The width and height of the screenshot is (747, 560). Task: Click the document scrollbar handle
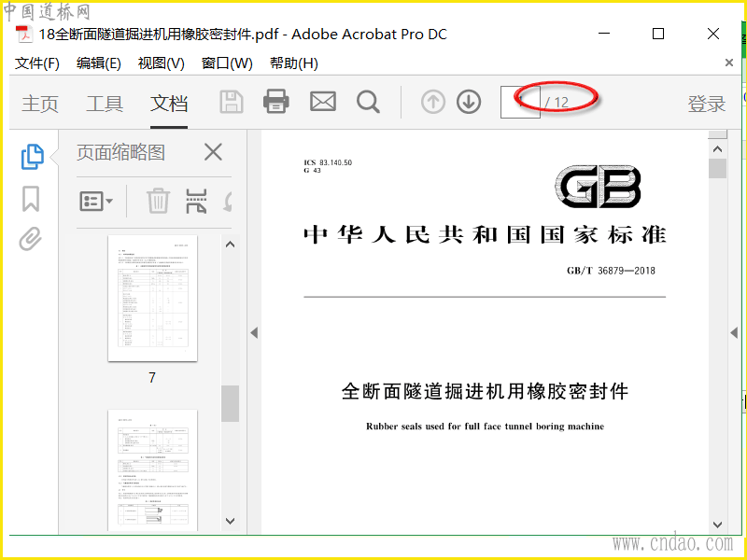coord(717,169)
